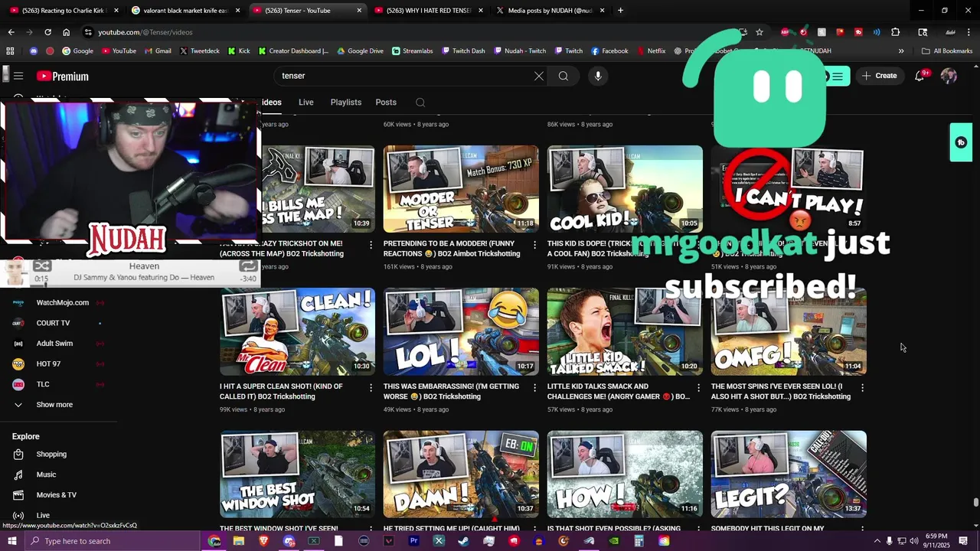980x551 pixels.
Task: Click the magnifier search button
Action: [563, 76]
